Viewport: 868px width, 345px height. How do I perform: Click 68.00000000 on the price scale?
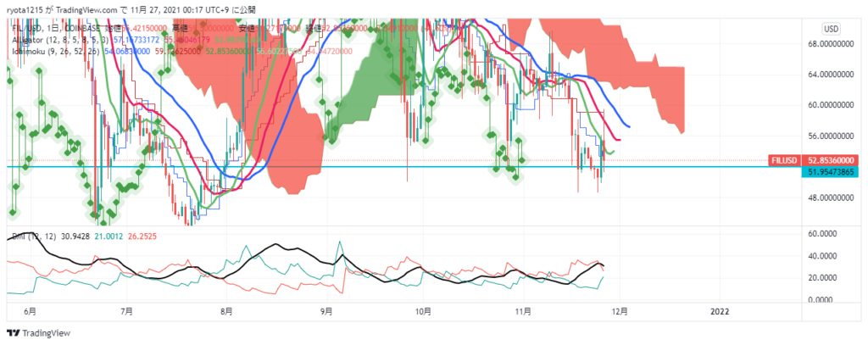831,43
